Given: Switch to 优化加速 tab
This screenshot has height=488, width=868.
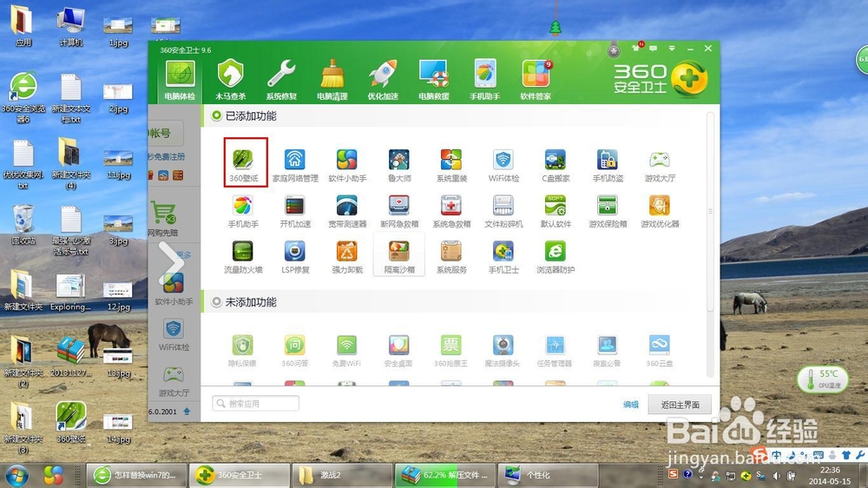Looking at the screenshot, I should pyautogui.click(x=383, y=81).
